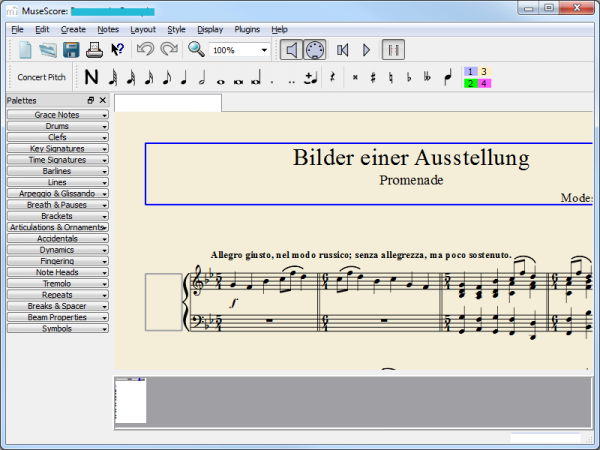This screenshot has width=600, height=450.
Task: Expand the Drums palette
Action: click(x=58, y=126)
